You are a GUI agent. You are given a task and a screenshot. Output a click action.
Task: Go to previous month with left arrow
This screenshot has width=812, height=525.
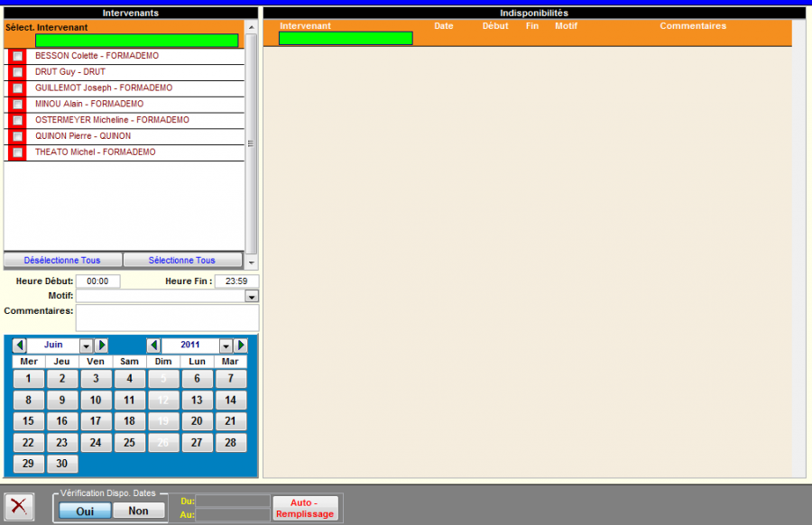tap(19, 345)
